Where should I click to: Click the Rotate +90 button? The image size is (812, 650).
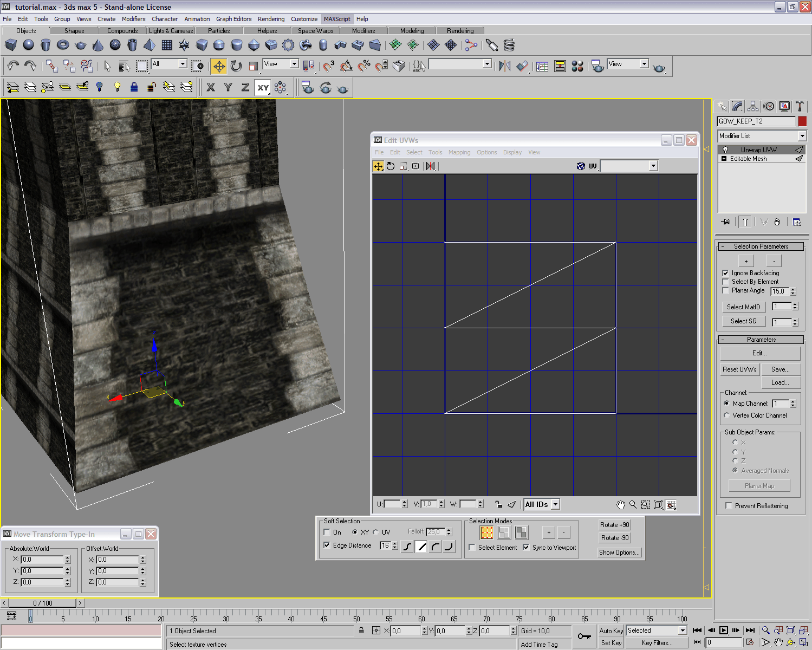pyautogui.click(x=614, y=525)
